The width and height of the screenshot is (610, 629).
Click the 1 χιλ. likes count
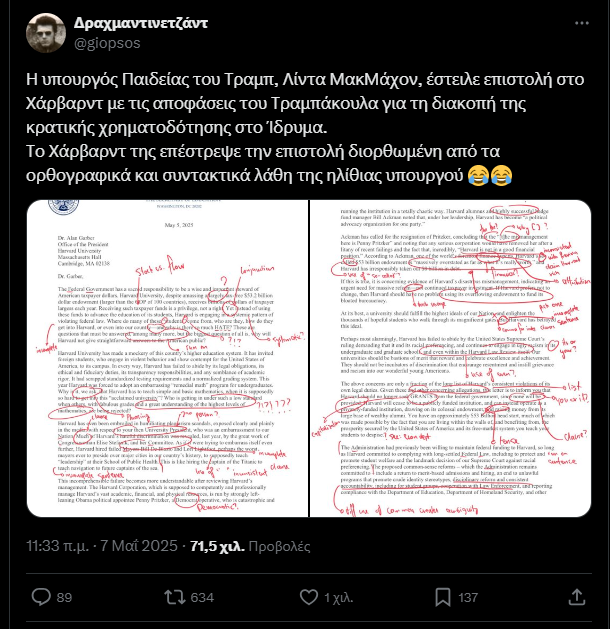338,597
